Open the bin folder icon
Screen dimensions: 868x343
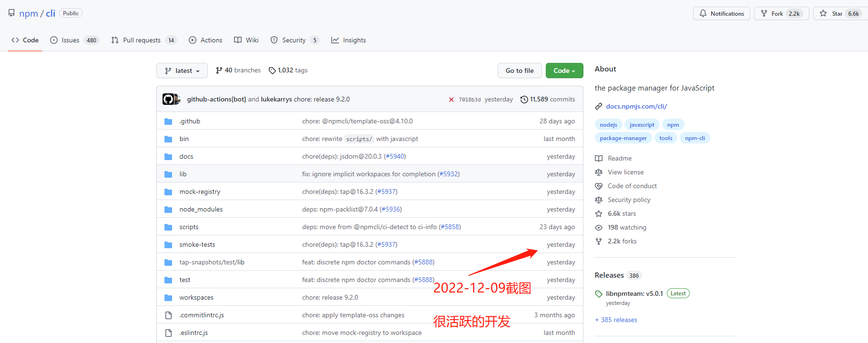(168, 139)
